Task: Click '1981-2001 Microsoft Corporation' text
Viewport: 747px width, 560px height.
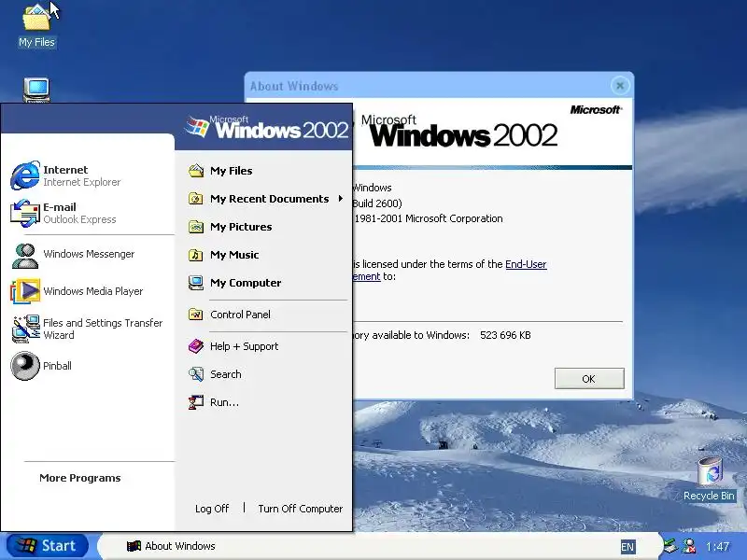Action: pos(429,218)
